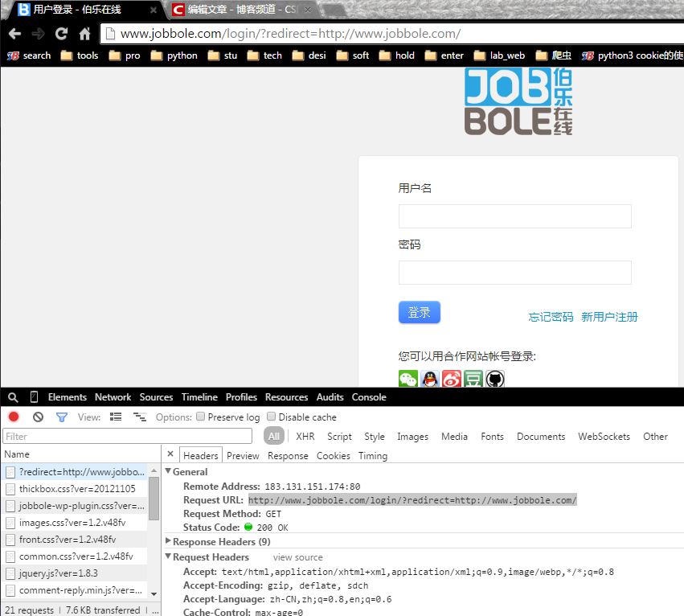Open the tools bookmark folder
684x616 pixels.
80,55
